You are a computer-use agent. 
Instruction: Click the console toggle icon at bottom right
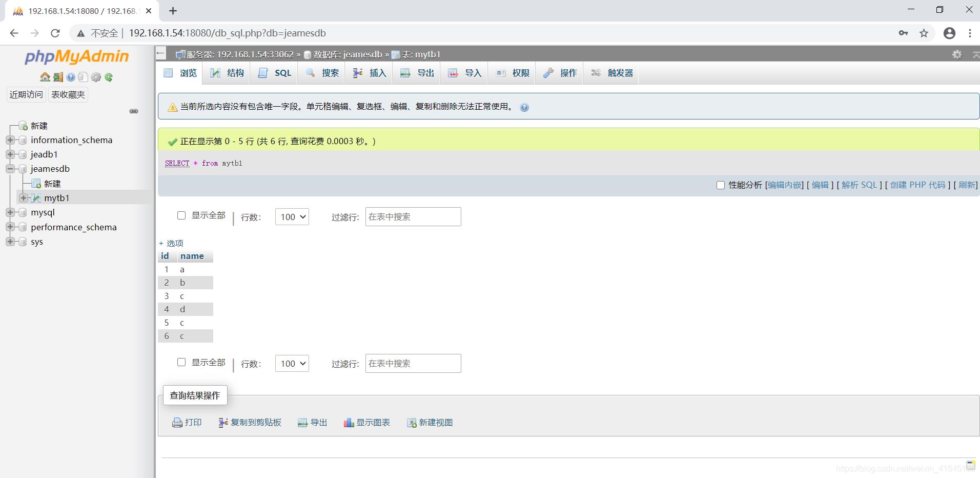pyautogui.click(x=971, y=465)
